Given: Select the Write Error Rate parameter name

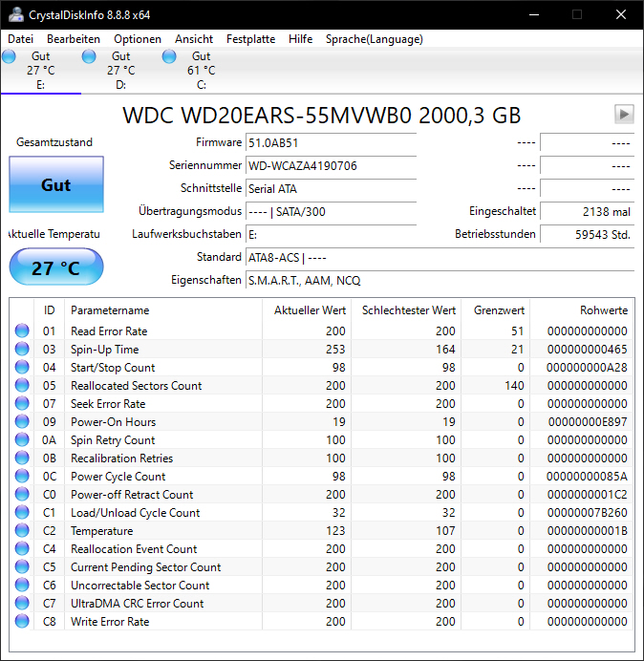Looking at the screenshot, I should pos(110,622).
